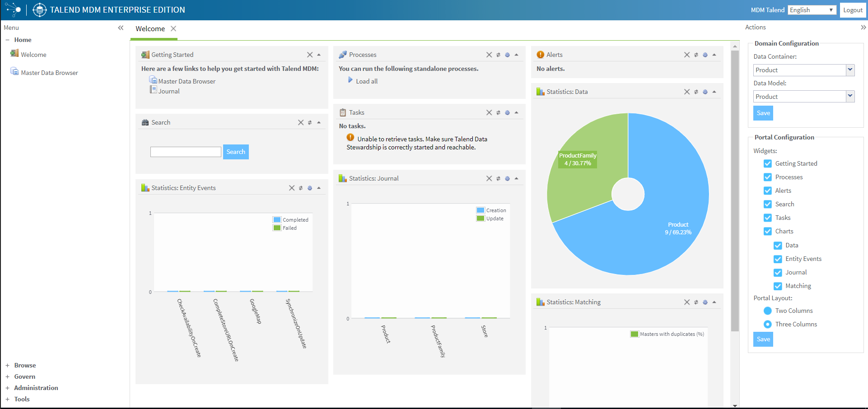Screen dimensions: 868x409
Task: Open Master Data Browser in left menu
Action: click(x=49, y=73)
